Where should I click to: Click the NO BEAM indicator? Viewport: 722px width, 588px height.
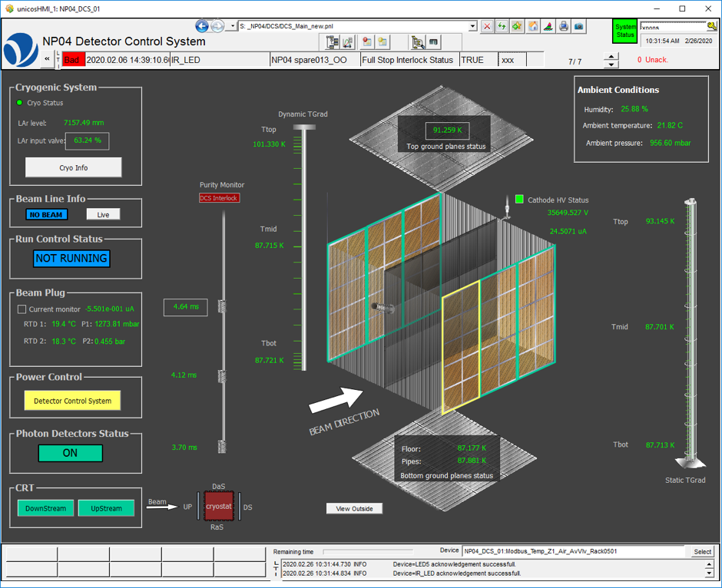(x=46, y=215)
